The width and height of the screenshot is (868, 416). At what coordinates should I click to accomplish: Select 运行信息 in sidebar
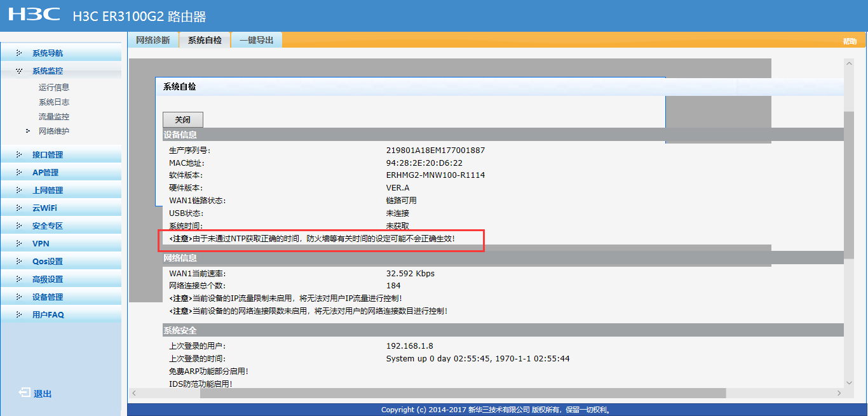54,88
